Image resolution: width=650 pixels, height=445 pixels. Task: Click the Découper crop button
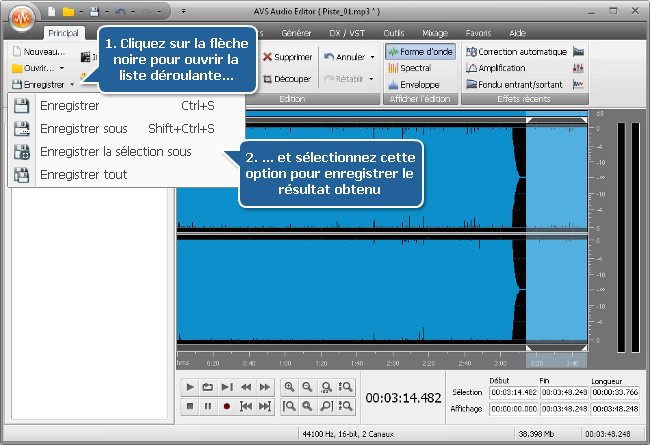pyautogui.click(x=288, y=79)
